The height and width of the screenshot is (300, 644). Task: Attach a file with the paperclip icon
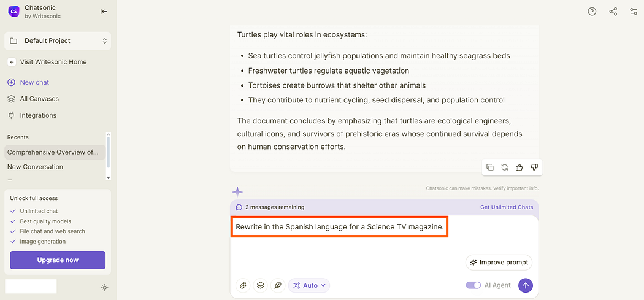243,285
